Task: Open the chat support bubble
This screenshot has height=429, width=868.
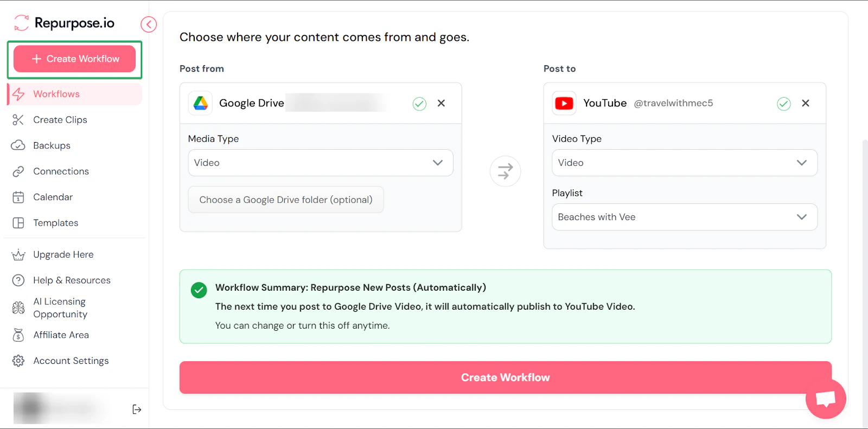Action: 826,399
